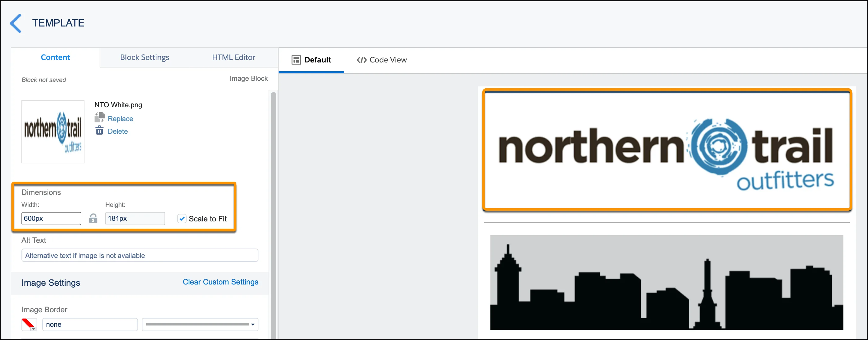Go back using the blue chevron arrow
The width and height of the screenshot is (868, 340).
(16, 23)
